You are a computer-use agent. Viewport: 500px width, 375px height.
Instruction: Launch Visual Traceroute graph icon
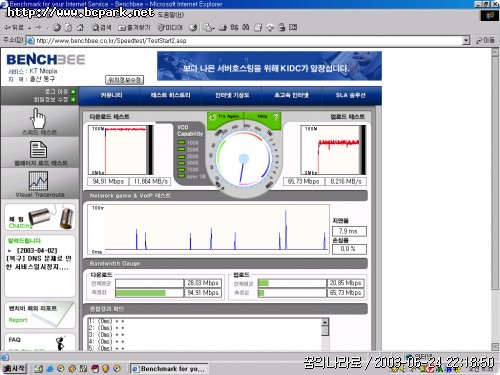(38, 180)
